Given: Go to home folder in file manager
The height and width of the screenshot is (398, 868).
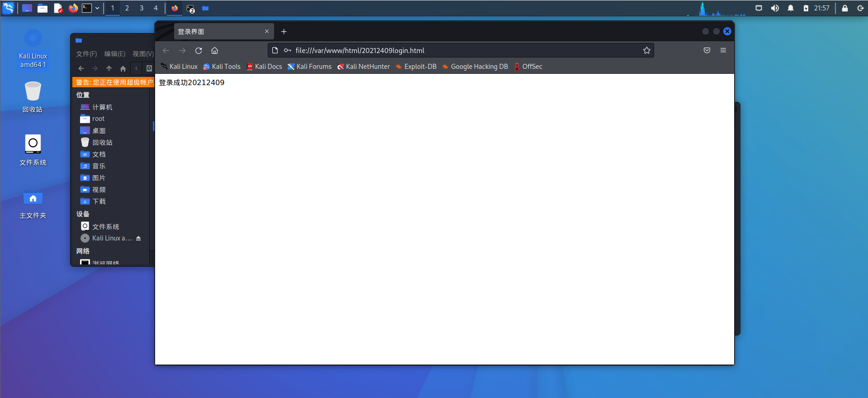Looking at the screenshot, I should click(x=123, y=68).
